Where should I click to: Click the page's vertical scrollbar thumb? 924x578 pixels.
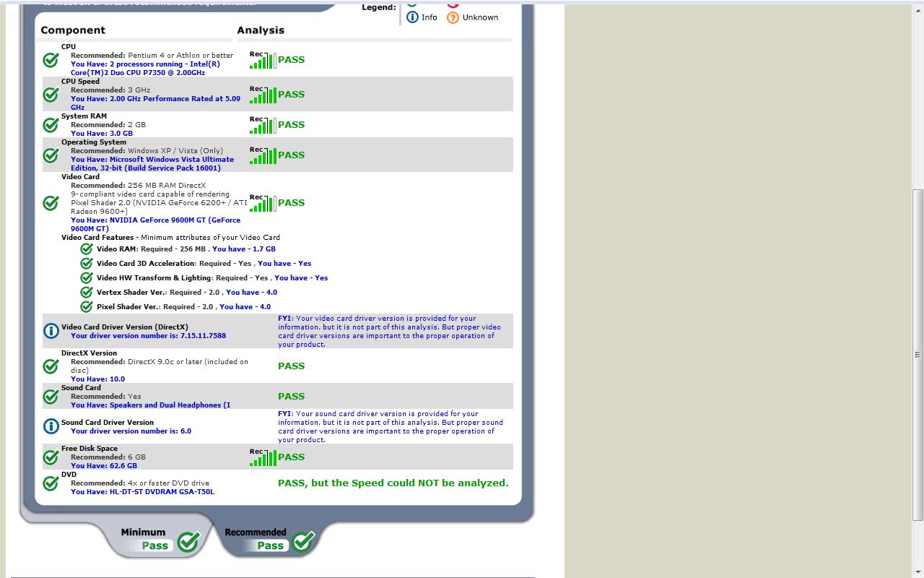pos(918,355)
